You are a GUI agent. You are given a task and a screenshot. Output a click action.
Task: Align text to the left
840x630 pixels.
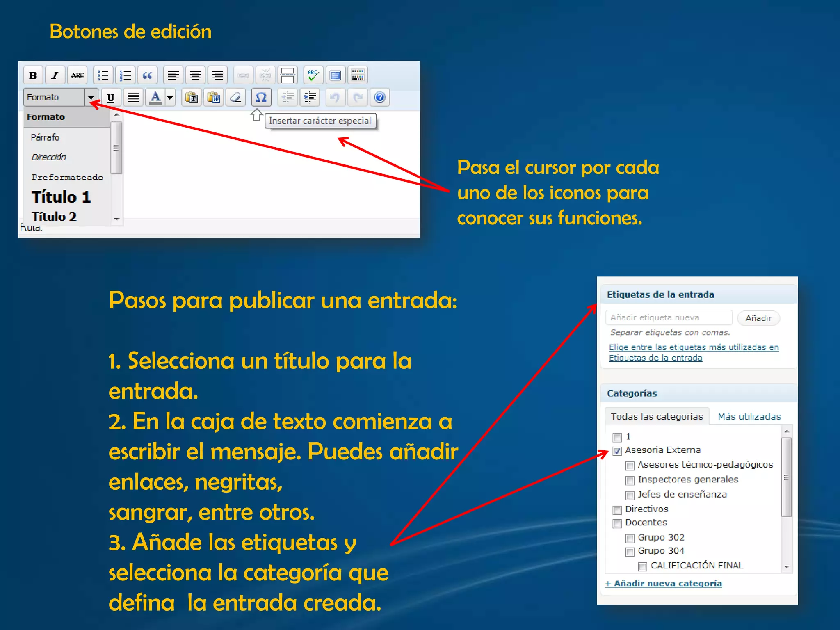173,75
